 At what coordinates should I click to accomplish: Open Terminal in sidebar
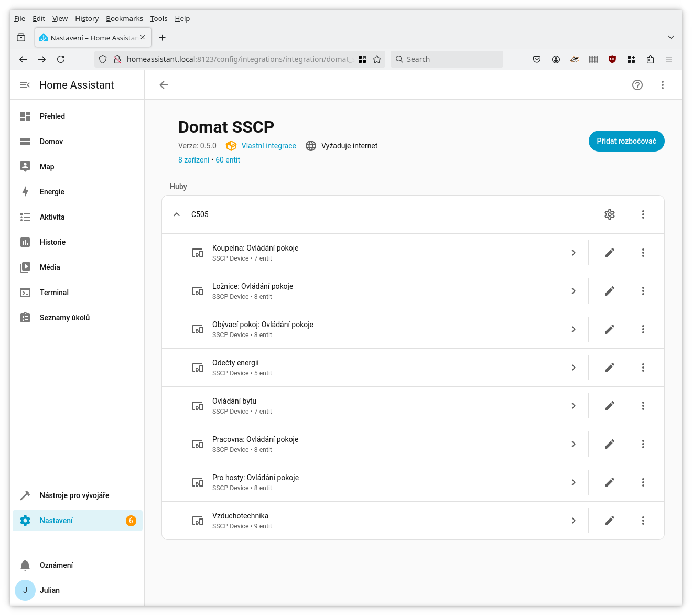click(x=78, y=293)
